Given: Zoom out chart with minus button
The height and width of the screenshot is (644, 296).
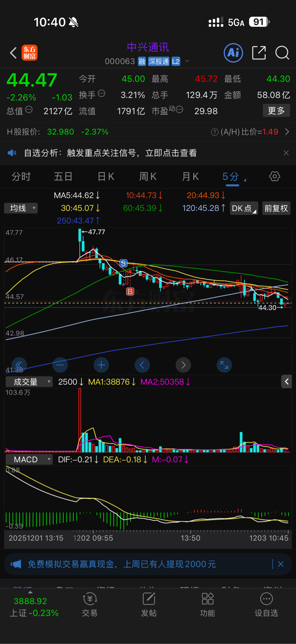Looking at the screenshot, I should pos(60,365).
